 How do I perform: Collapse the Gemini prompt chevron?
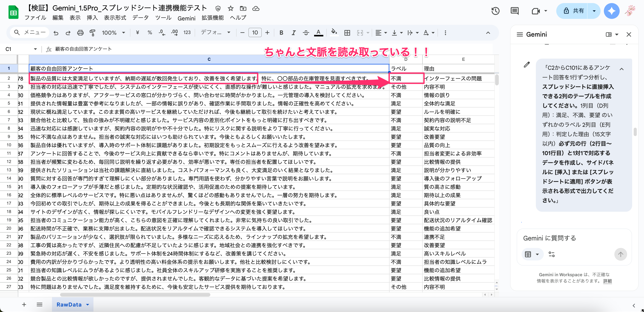tap(622, 69)
